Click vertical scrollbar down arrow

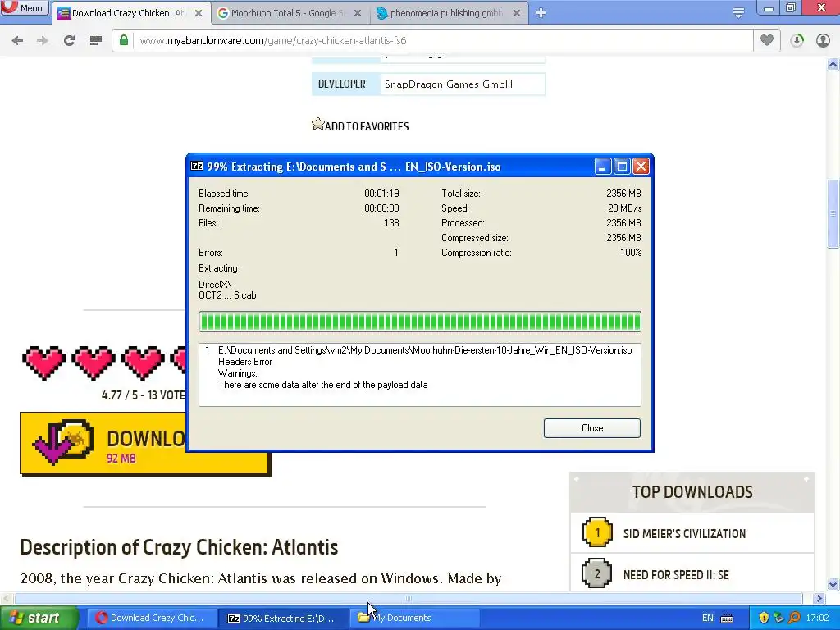(x=833, y=584)
